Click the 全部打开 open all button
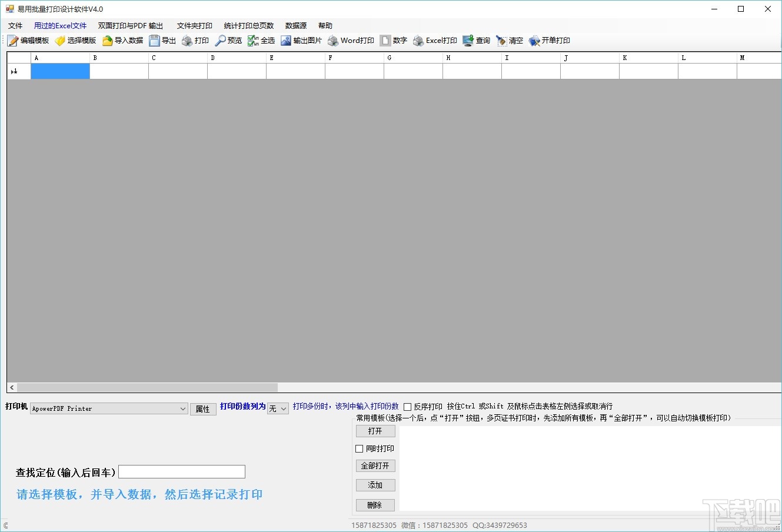782x532 pixels. (375, 465)
